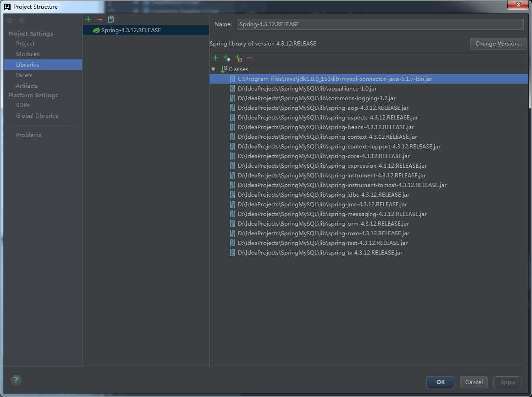Screen dimensions: 532x397
Task: Click the jar icon for spring-aspects jar
Action: 232,118
